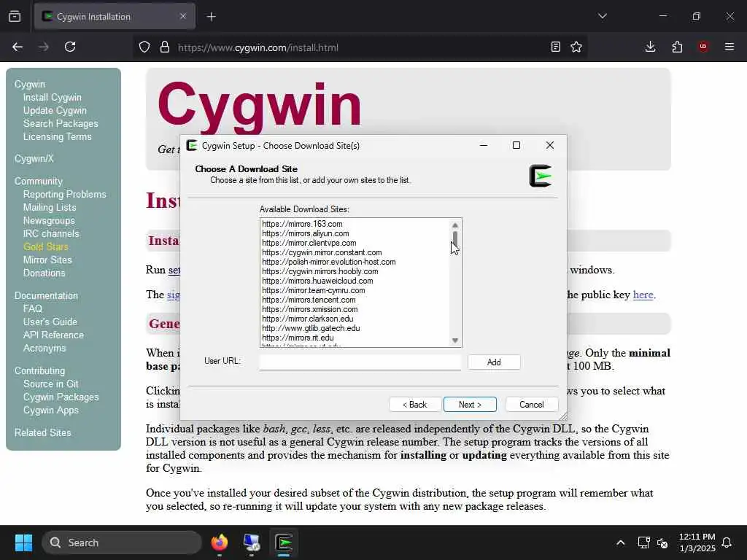Open the Firefox downloads panel
This screenshot has width=747, height=560.
[650, 47]
